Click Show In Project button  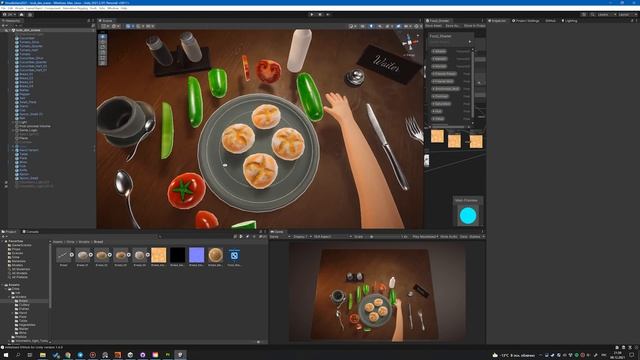pyautogui.click(x=474, y=26)
